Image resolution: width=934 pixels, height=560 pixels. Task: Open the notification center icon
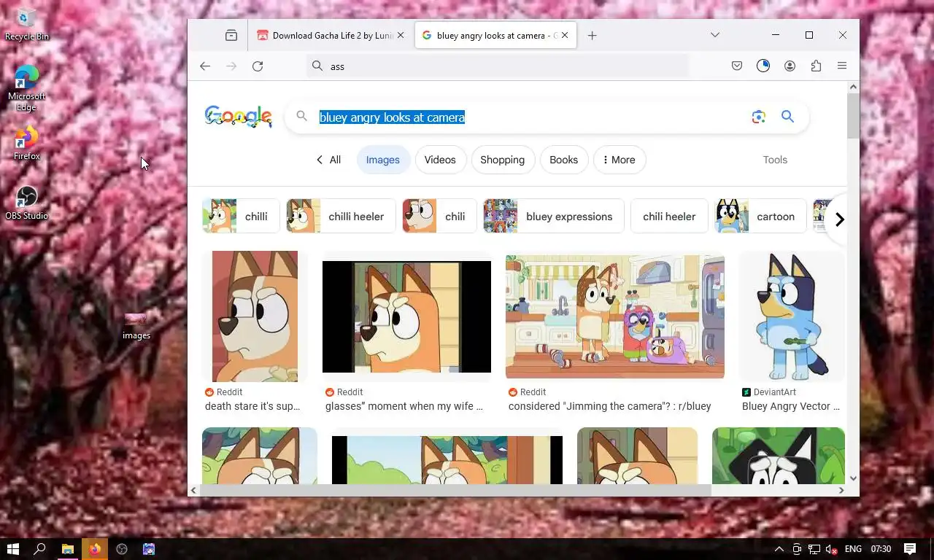pyautogui.click(x=910, y=549)
